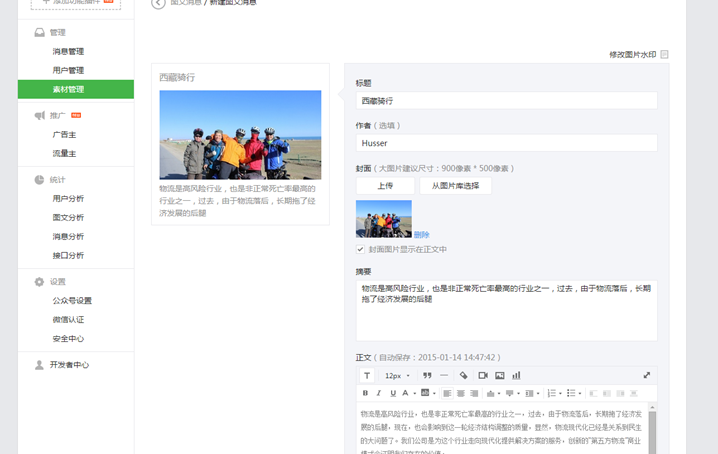The width and height of the screenshot is (718, 454).
Task: Click the 统计 pie chart icon
Action: (x=39, y=180)
